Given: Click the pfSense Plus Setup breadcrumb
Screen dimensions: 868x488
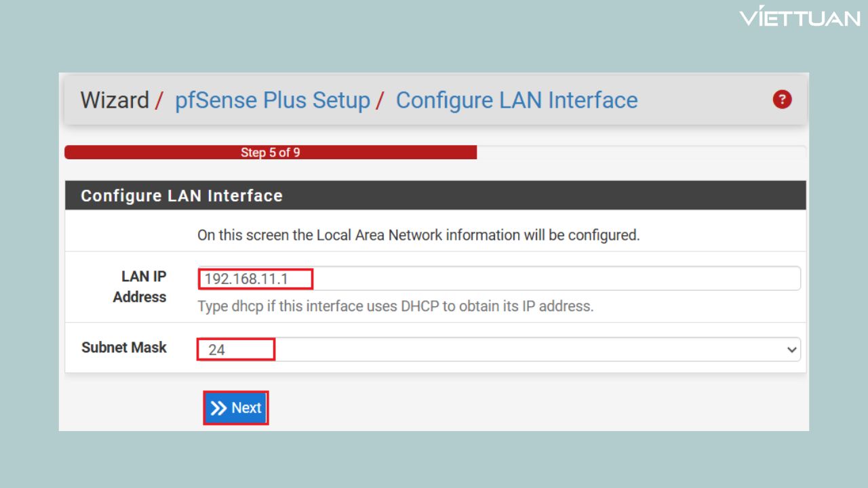Looking at the screenshot, I should click(274, 100).
